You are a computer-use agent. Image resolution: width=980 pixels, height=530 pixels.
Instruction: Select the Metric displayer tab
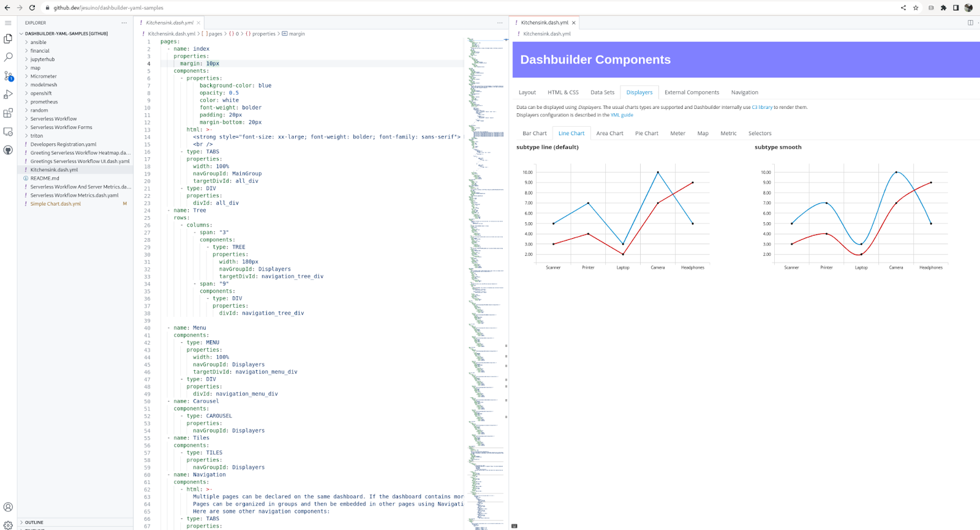pos(728,133)
